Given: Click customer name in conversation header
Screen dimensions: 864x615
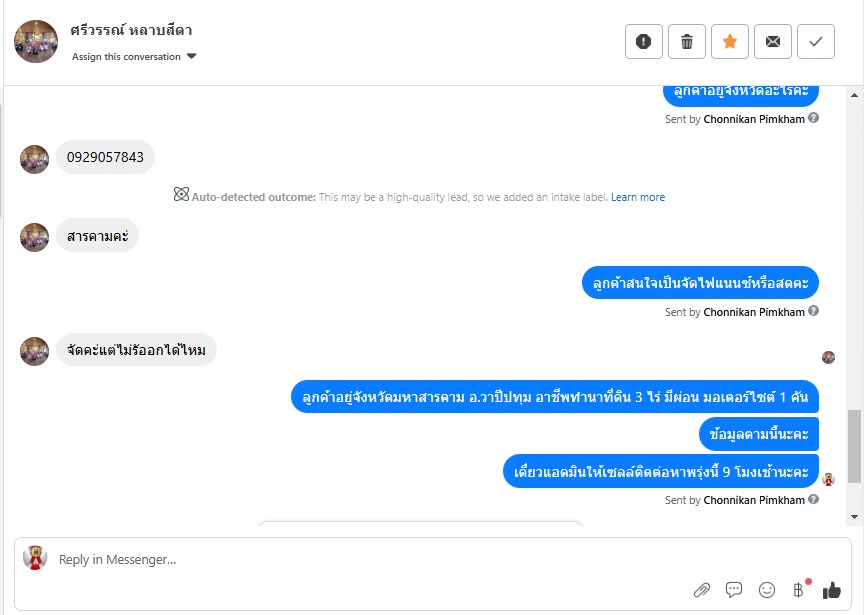Looking at the screenshot, I should pos(131,30).
